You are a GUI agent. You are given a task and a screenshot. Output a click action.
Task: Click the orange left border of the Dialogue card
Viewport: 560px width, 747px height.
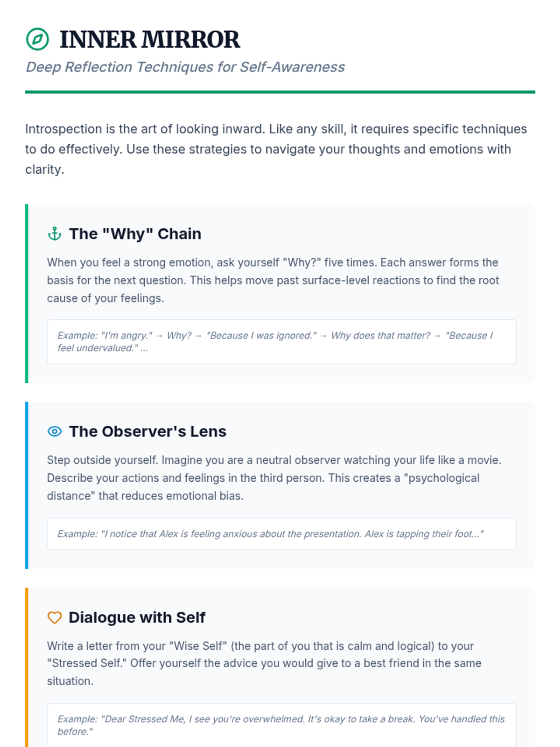[27, 668]
